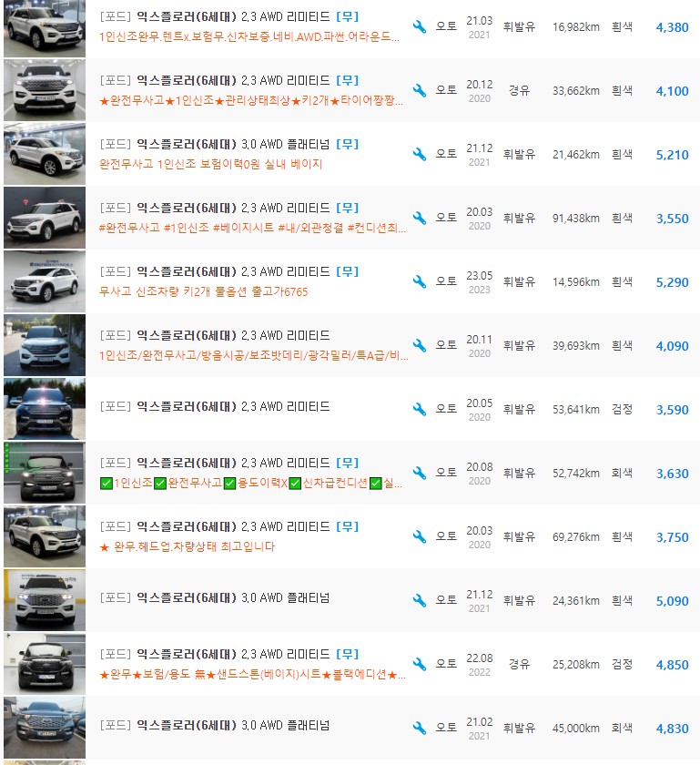Click wrench icon in 69,276km listing row
Viewport: 700px width, 765px height.
419,536
